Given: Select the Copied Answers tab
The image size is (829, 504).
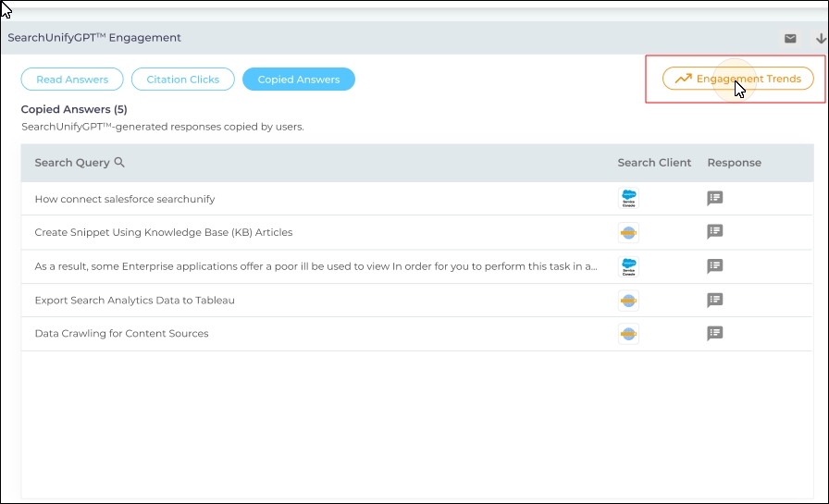Looking at the screenshot, I should [298, 80].
